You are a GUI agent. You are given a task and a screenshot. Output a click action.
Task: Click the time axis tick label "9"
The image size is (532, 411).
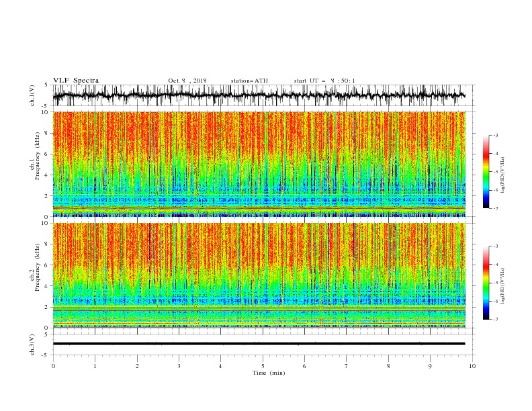click(x=430, y=366)
